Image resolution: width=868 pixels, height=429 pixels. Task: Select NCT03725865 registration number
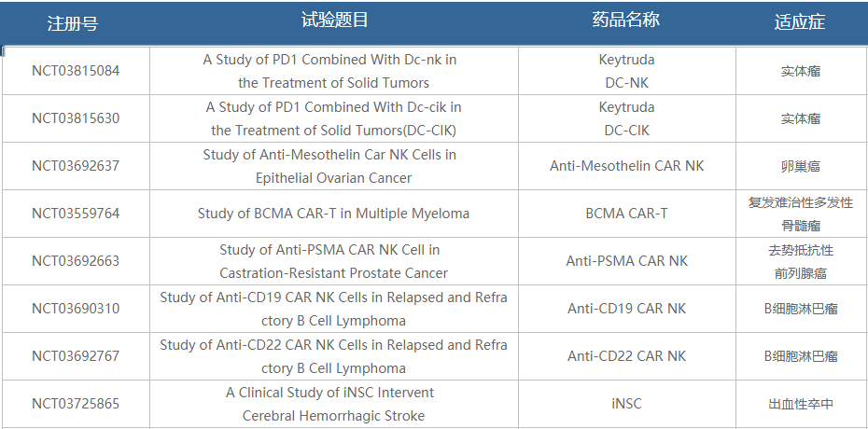[x=76, y=404]
